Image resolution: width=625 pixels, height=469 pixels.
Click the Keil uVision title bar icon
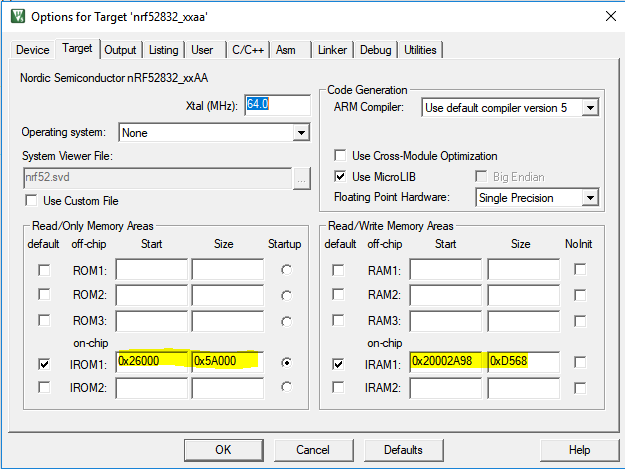coord(18,16)
